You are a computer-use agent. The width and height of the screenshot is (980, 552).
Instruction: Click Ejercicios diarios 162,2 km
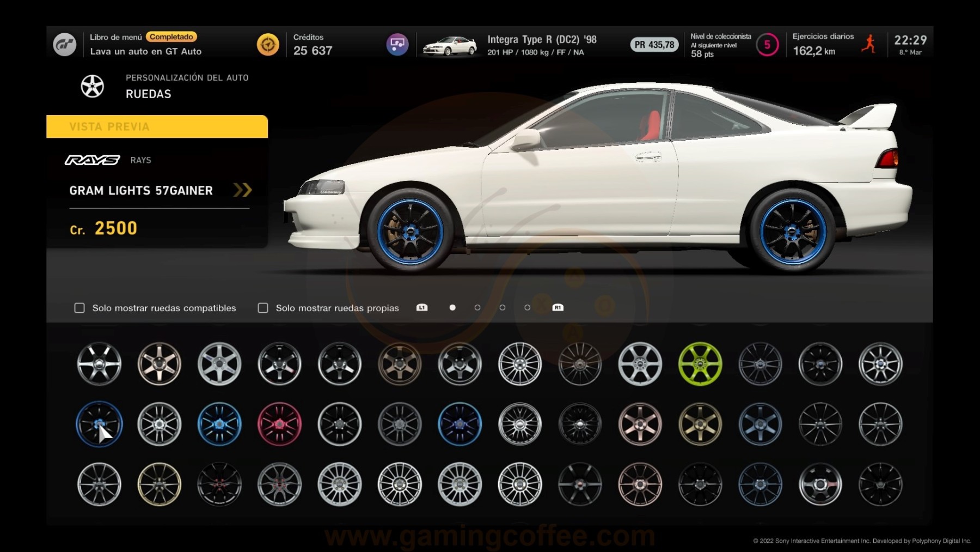click(x=823, y=44)
